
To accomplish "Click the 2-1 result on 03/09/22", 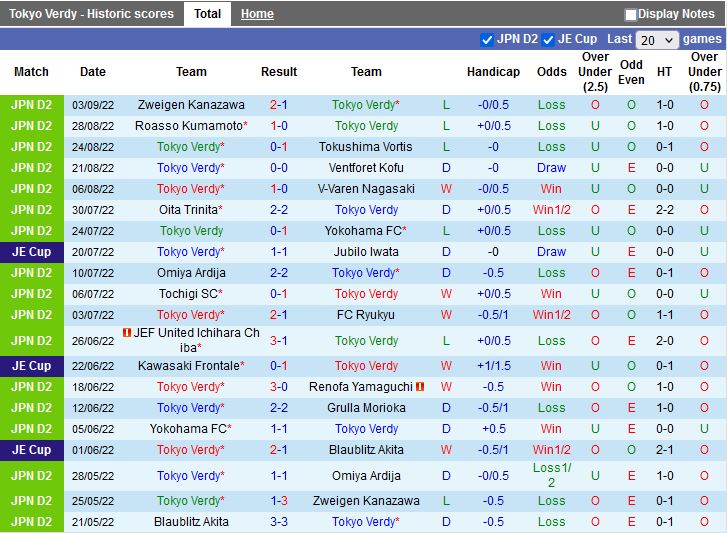I will pyautogui.click(x=279, y=105).
